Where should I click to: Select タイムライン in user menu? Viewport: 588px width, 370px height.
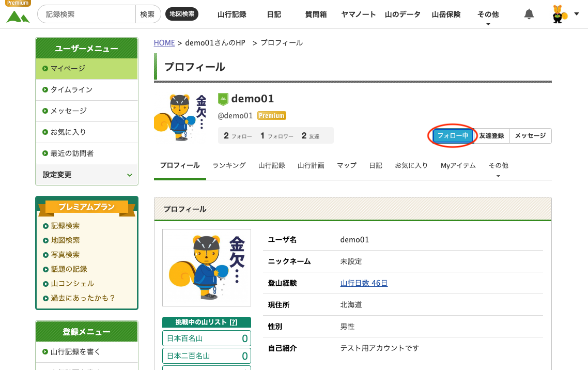pos(87,90)
